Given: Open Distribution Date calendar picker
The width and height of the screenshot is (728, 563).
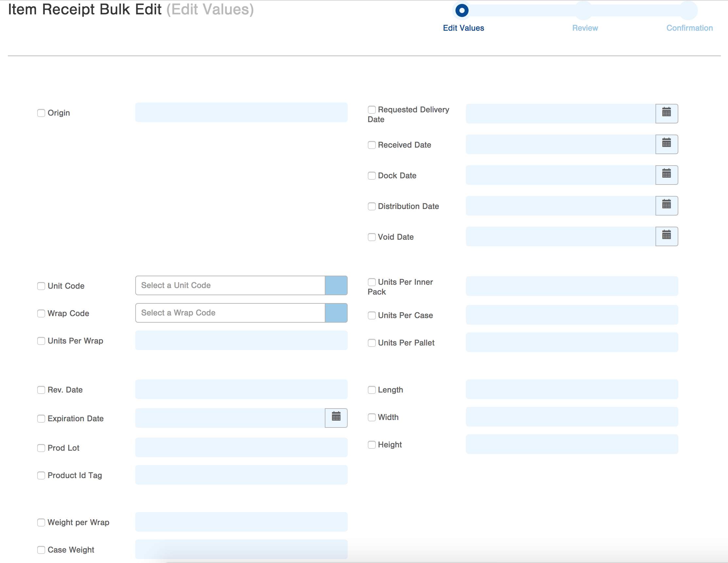Looking at the screenshot, I should (666, 205).
